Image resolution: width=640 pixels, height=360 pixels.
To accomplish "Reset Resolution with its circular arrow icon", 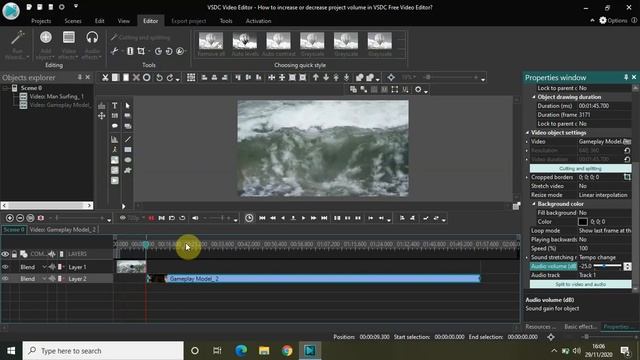I will click(627, 151).
